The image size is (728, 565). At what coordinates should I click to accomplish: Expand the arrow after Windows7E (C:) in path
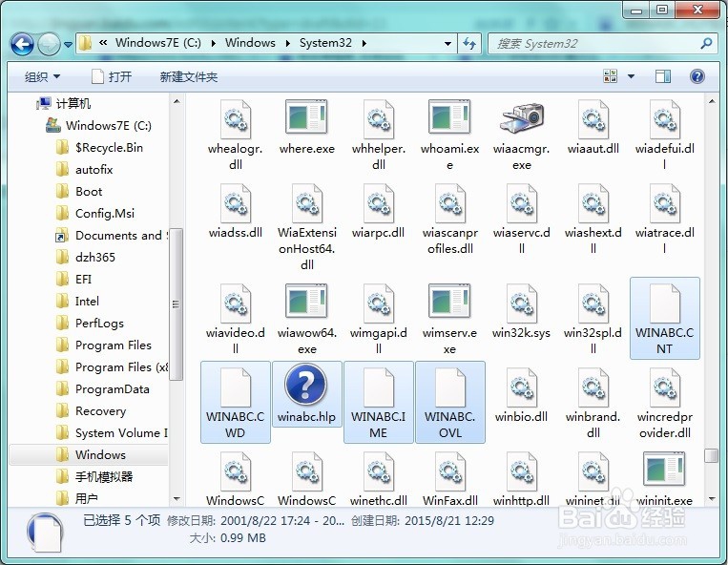pyautogui.click(x=214, y=43)
